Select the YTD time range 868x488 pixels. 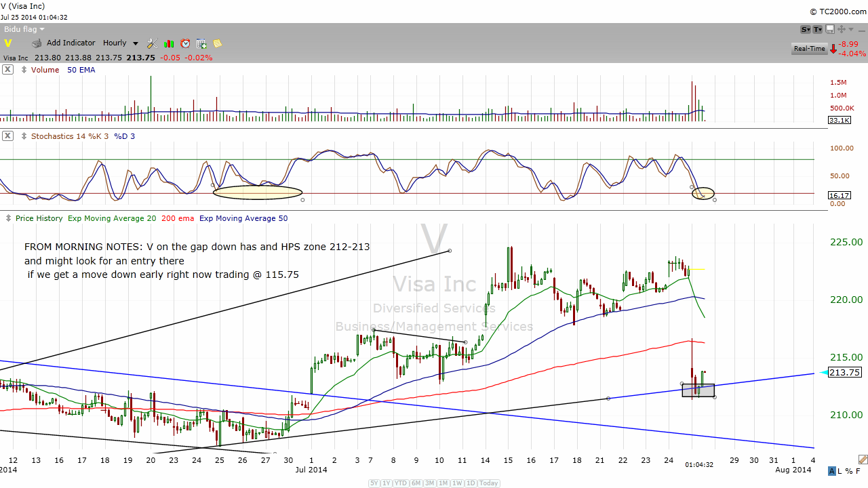click(x=400, y=483)
